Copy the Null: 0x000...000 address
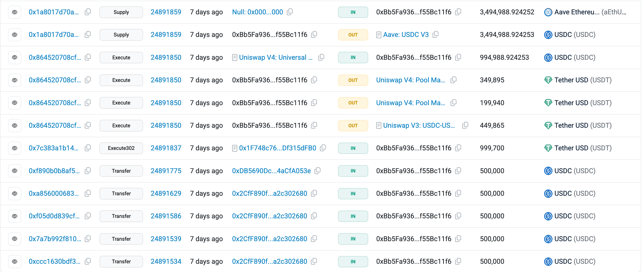The height and width of the screenshot is (272, 644). (290, 12)
